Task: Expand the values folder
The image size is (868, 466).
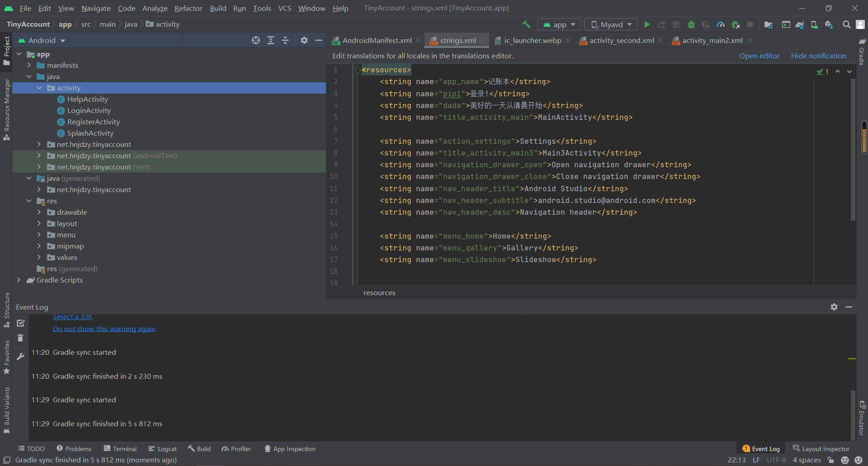Action: click(39, 257)
